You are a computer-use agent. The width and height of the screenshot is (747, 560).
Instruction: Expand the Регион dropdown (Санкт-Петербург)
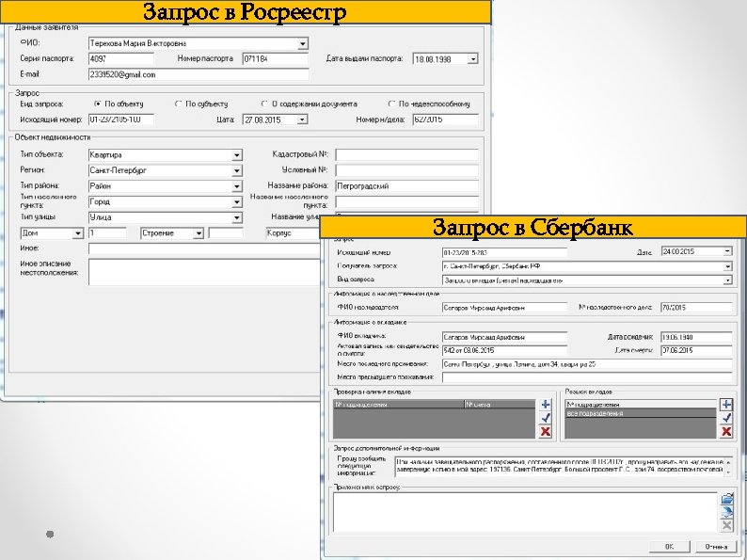(237, 171)
